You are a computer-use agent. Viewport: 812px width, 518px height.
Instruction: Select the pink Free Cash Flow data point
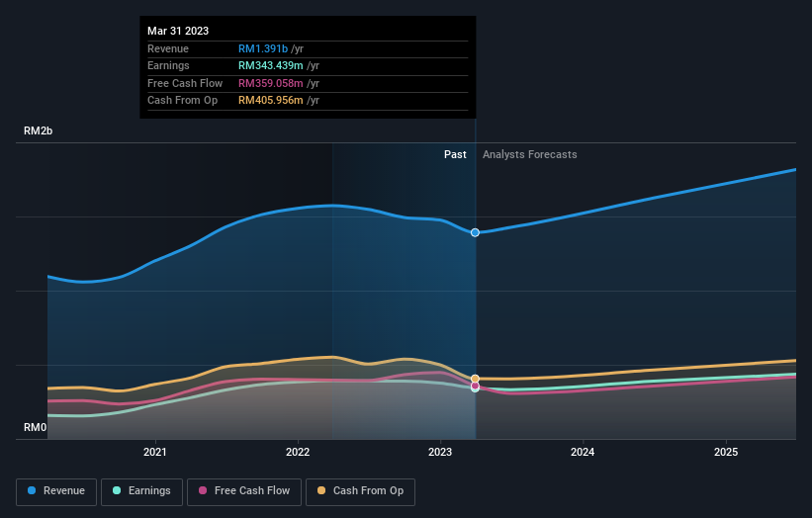(x=475, y=386)
